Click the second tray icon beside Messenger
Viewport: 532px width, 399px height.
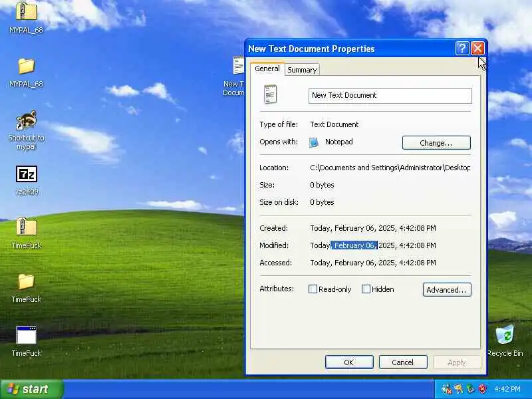pos(459,389)
